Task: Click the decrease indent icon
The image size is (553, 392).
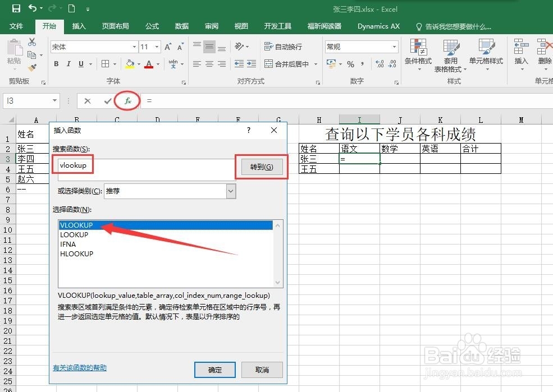Action: point(239,64)
